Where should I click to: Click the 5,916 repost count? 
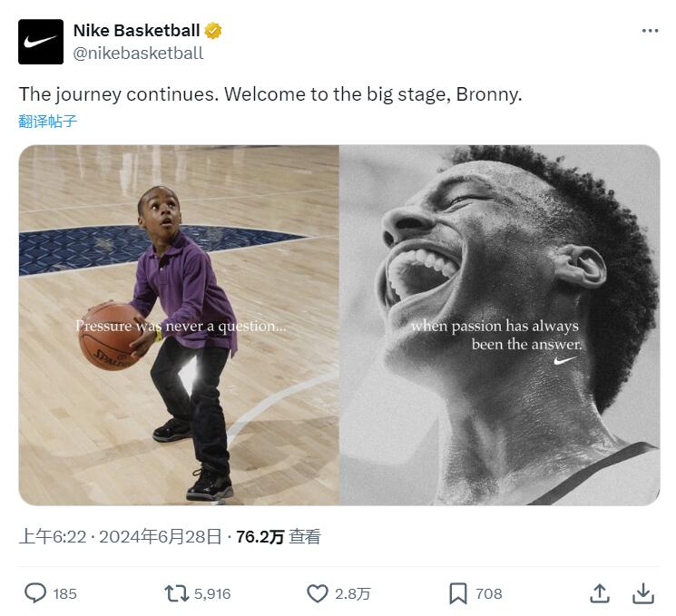point(212,593)
